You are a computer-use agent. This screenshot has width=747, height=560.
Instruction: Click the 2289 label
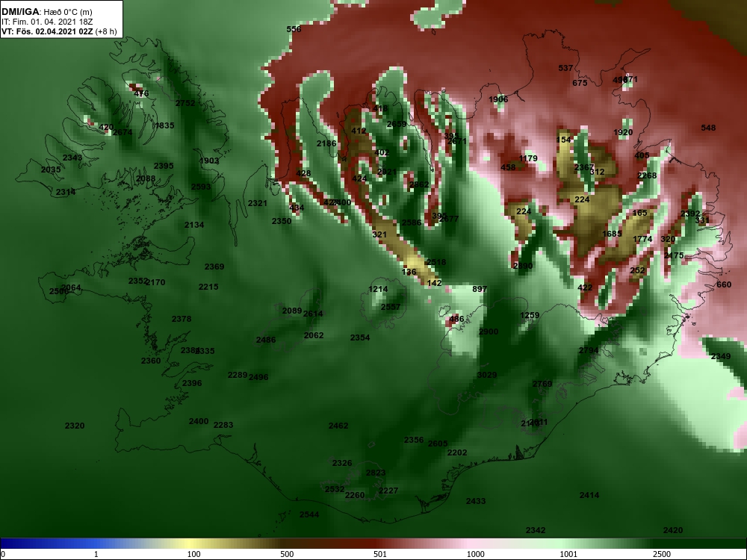[x=238, y=376]
